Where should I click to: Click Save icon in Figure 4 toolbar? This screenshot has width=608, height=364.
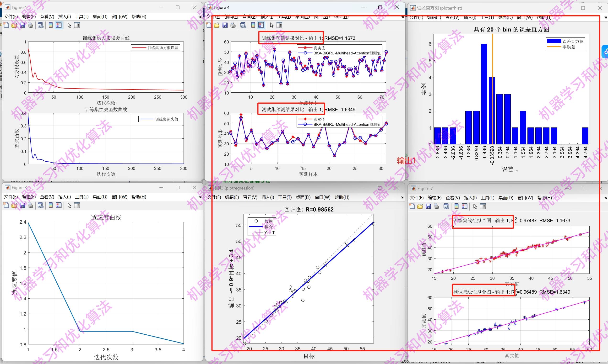pyautogui.click(x=225, y=25)
